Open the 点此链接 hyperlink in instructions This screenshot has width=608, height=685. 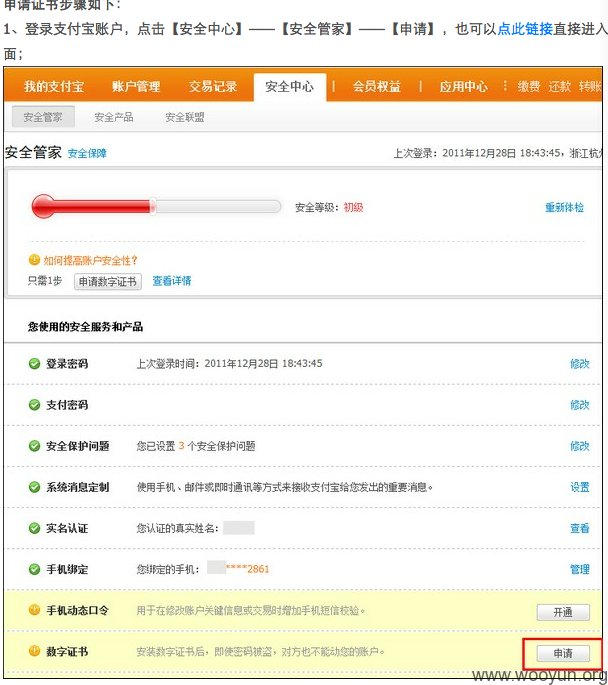[525, 29]
